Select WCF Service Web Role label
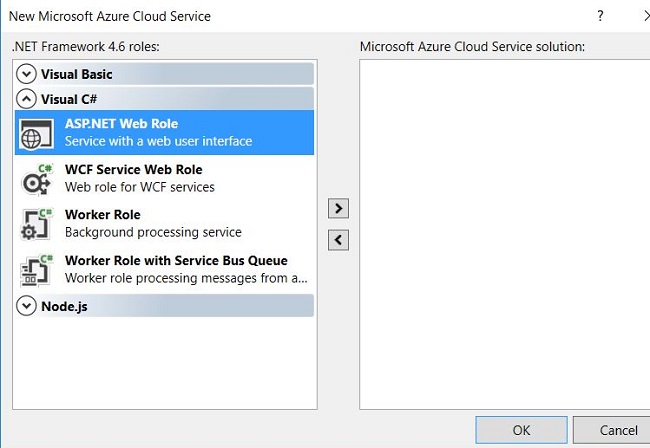The height and width of the screenshot is (448, 650). [133, 170]
